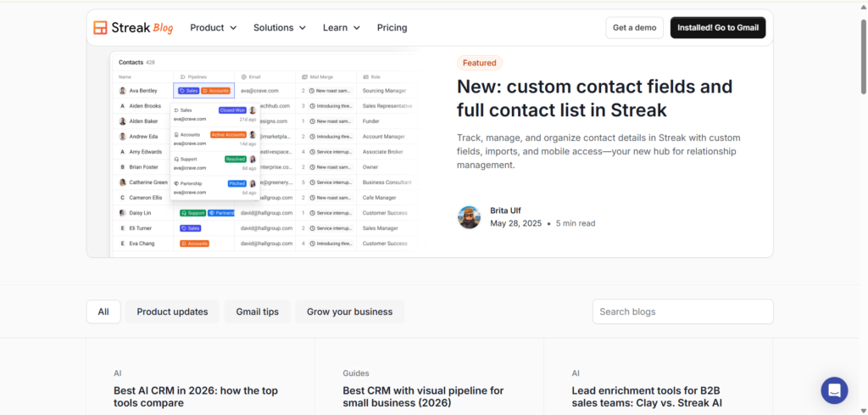
Task: Click the scrollbar up arrow
Action: click(863, 7)
